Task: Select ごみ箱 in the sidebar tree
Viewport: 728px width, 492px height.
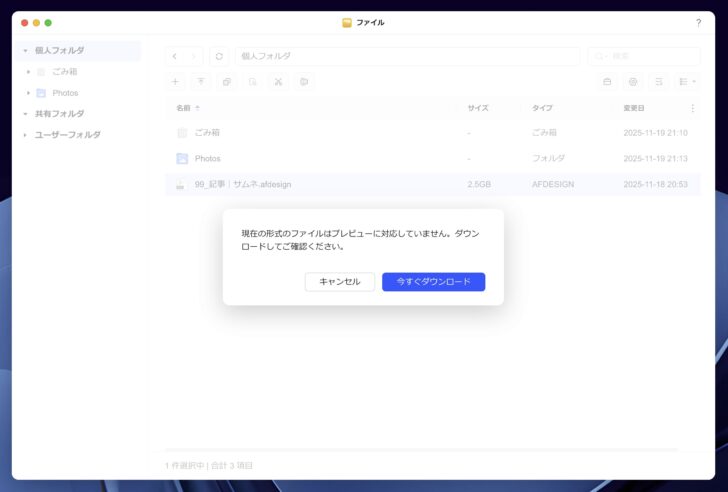Action: (x=65, y=71)
